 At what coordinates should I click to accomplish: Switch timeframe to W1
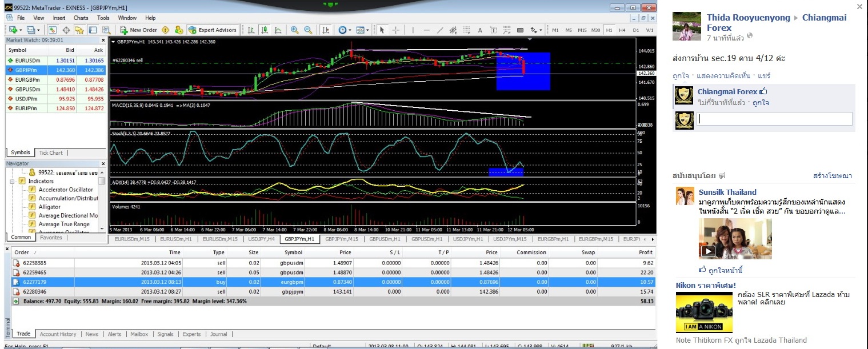(650, 30)
